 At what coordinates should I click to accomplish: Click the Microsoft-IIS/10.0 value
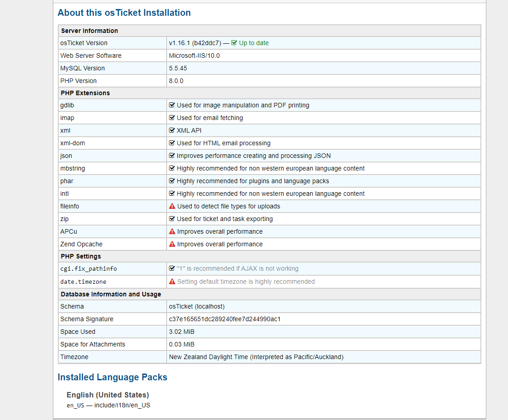click(194, 55)
